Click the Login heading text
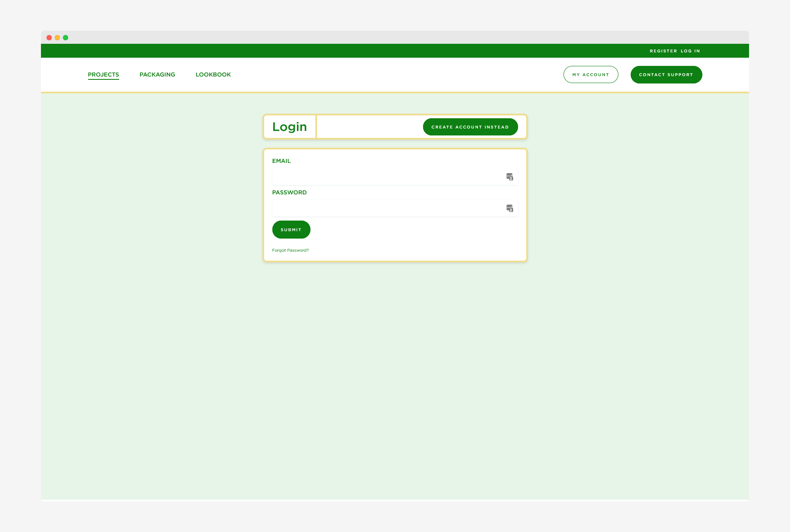The width and height of the screenshot is (790, 532). coord(290,127)
